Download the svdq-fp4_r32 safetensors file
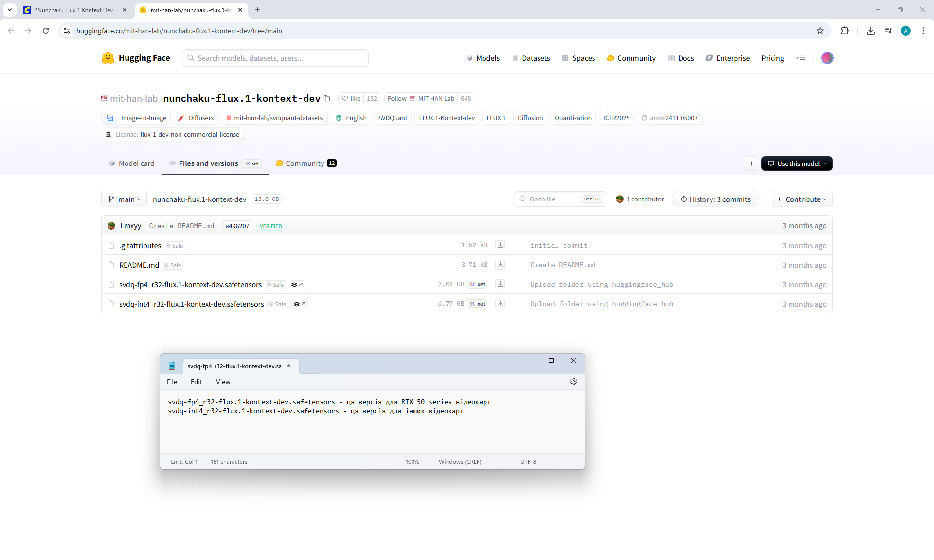This screenshot has width=934, height=560. tap(500, 284)
